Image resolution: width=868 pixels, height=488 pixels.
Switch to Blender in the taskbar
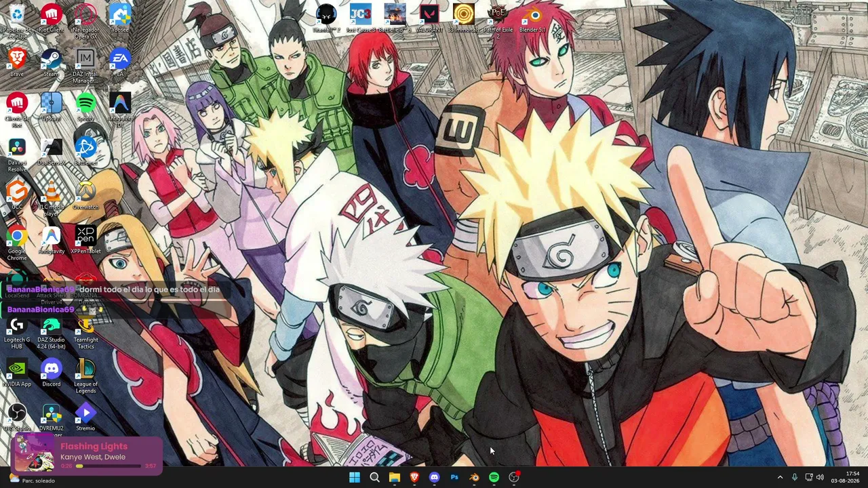tap(474, 477)
